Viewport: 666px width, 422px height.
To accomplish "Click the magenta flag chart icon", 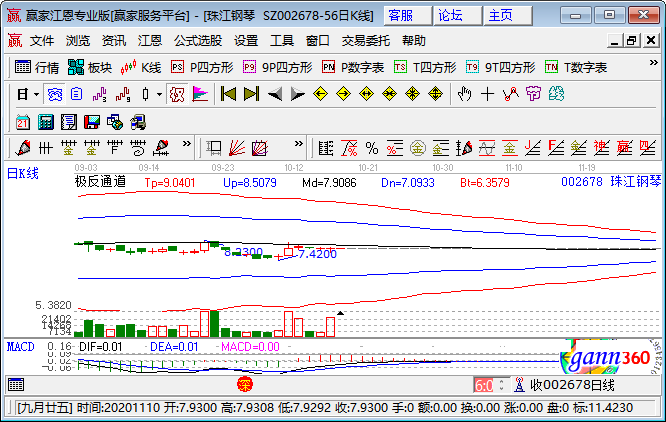I will coord(200,94).
